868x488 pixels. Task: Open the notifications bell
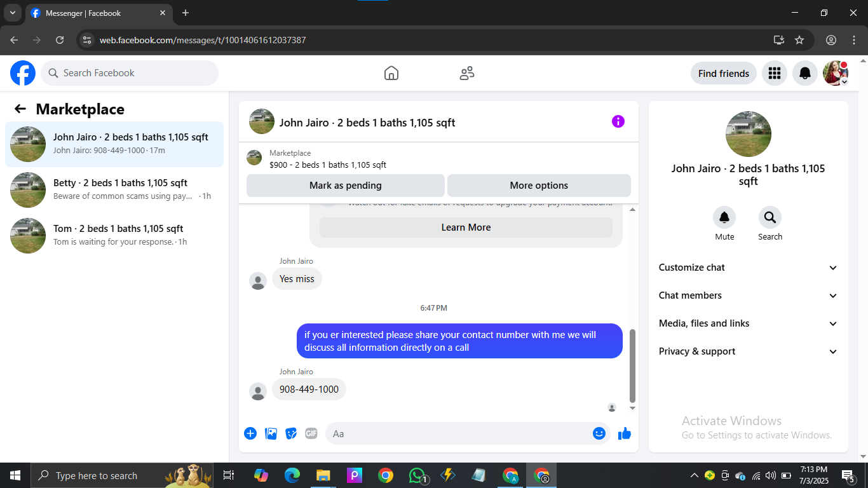(x=805, y=73)
